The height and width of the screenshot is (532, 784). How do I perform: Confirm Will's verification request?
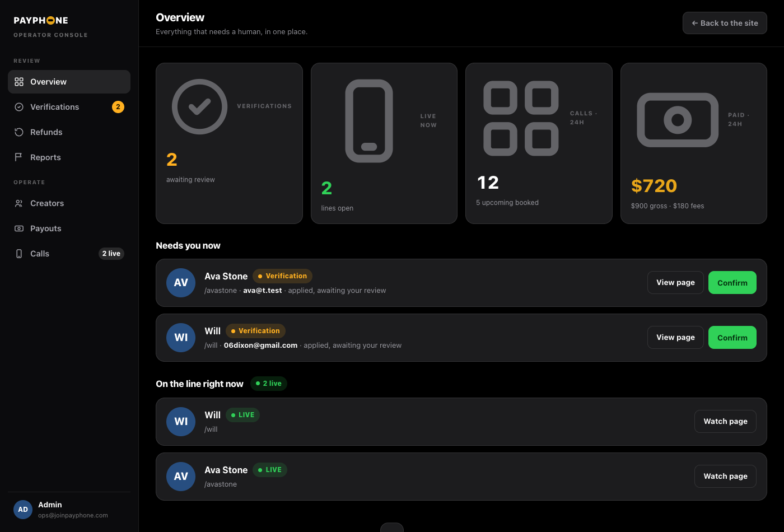click(732, 338)
